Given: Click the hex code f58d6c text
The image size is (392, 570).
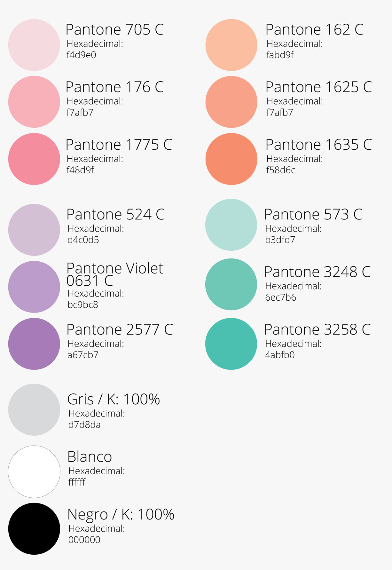Looking at the screenshot, I should pyautogui.click(x=281, y=170).
